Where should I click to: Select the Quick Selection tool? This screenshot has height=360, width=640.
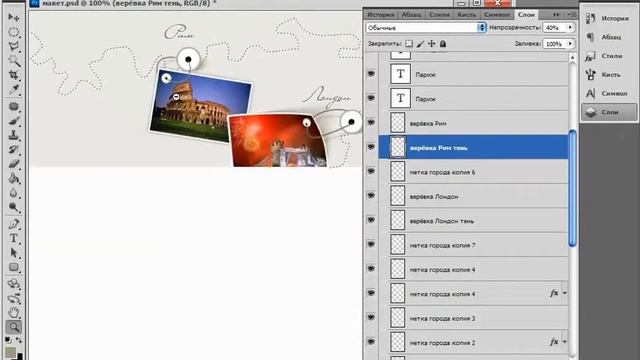click(14, 60)
